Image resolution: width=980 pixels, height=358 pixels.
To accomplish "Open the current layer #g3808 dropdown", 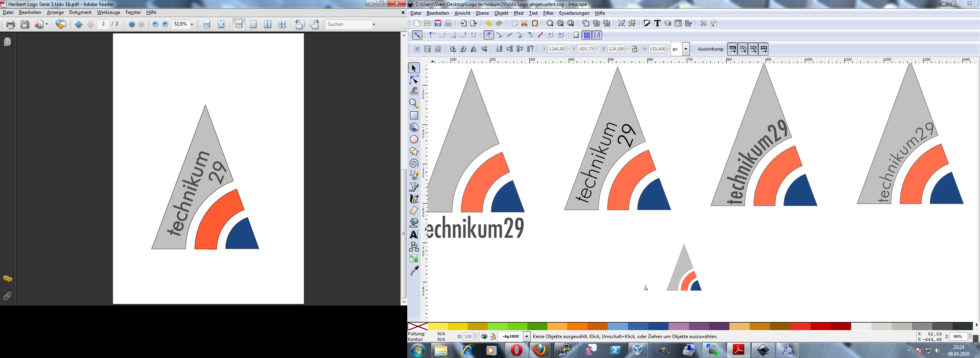I will pos(527,337).
